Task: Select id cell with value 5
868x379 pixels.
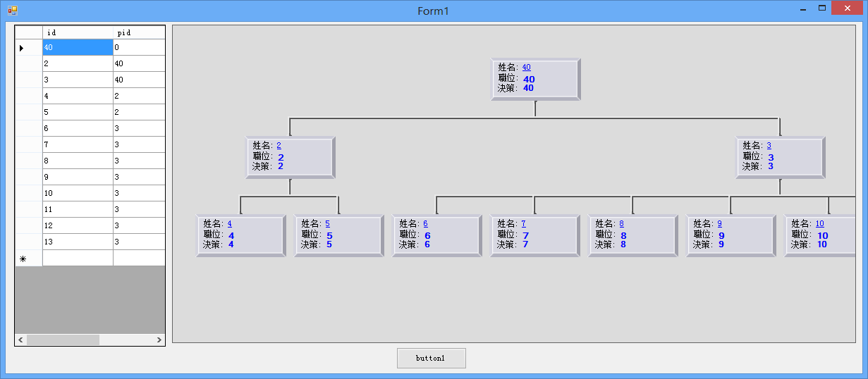Action: pos(78,112)
